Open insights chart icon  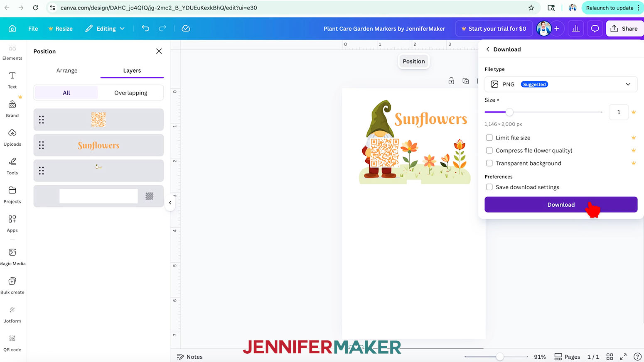click(x=576, y=29)
